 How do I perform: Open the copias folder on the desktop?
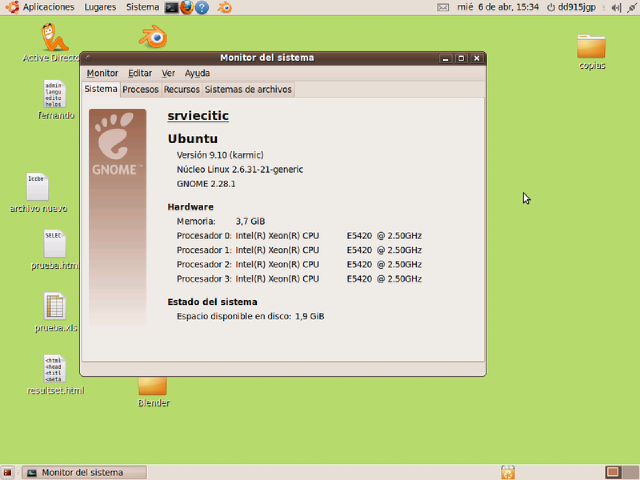[x=591, y=46]
